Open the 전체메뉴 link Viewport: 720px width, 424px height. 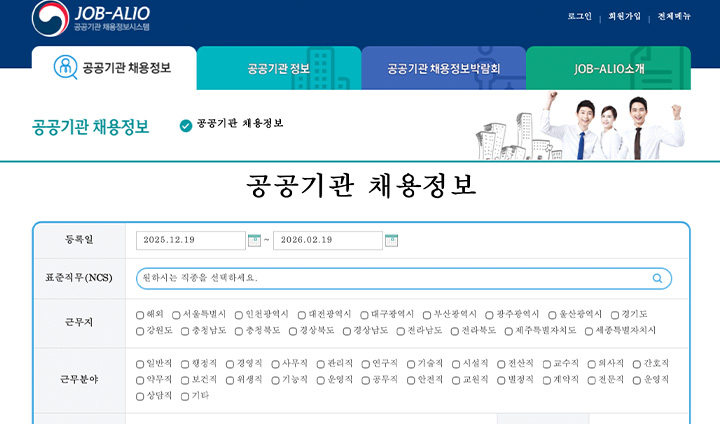pyautogui.click(x=674, y=16)
